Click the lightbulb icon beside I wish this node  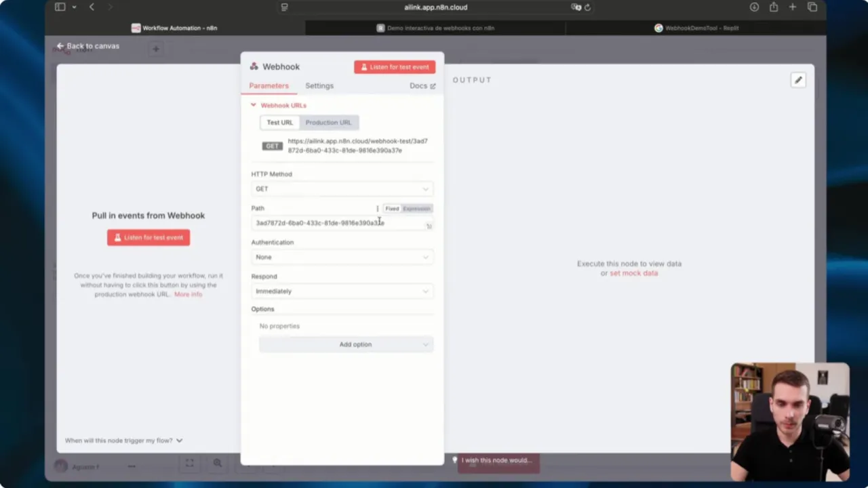454,460
